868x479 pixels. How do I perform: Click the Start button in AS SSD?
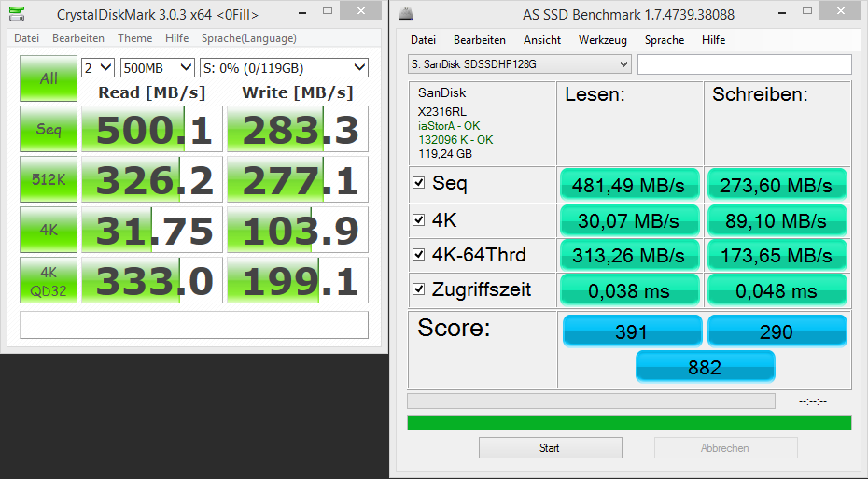coord(551,448)
